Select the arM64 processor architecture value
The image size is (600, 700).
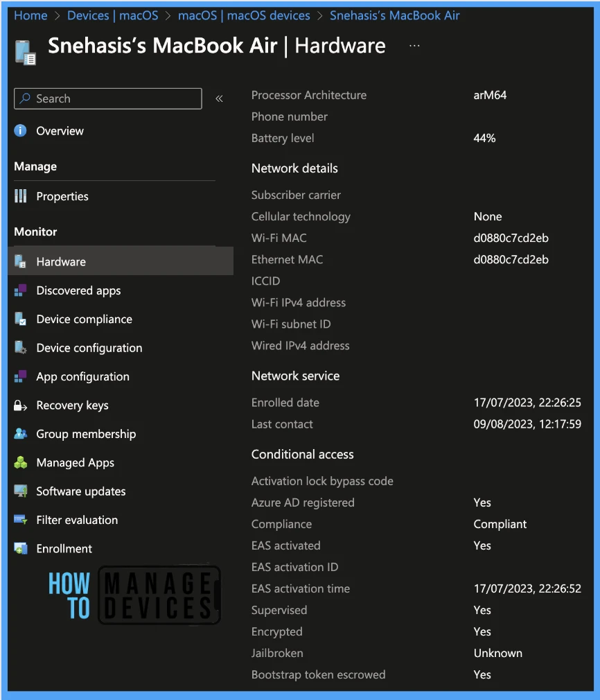(x=490, y=95)
